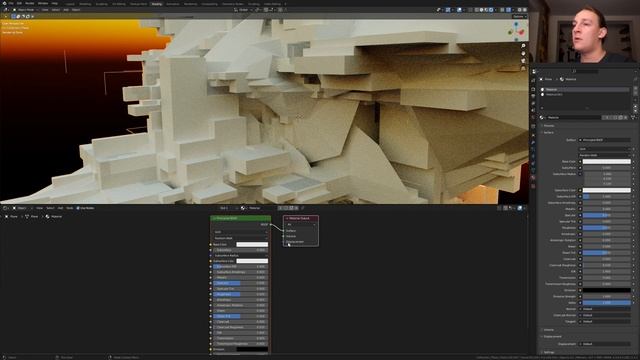Click the pan hand icon in the viewport
640x360 pixels.
click(523, 53)
